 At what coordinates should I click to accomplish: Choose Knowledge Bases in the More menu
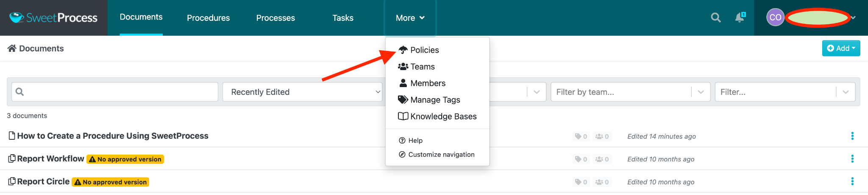(443, 116)
